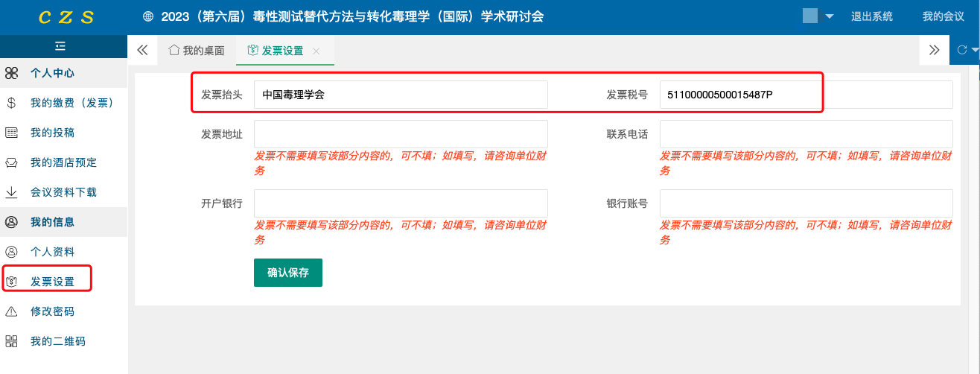
Task: Switch to the 我的桌面 tab
Action: (197, 51)
